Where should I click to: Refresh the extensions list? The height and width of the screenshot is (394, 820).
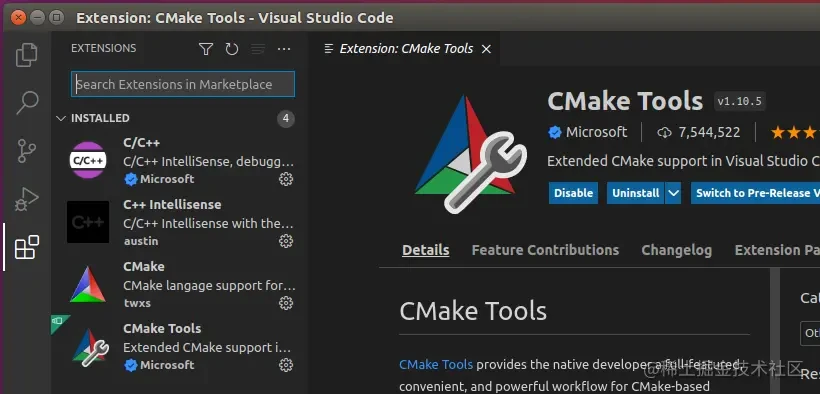[x=232, y=49]
